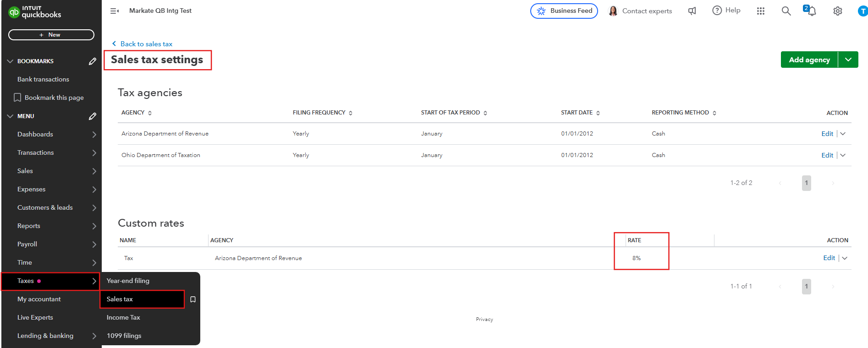Click the Business Feed sparkle icon
The width and height of the screenshot is (868, 348).
point(541,11)
